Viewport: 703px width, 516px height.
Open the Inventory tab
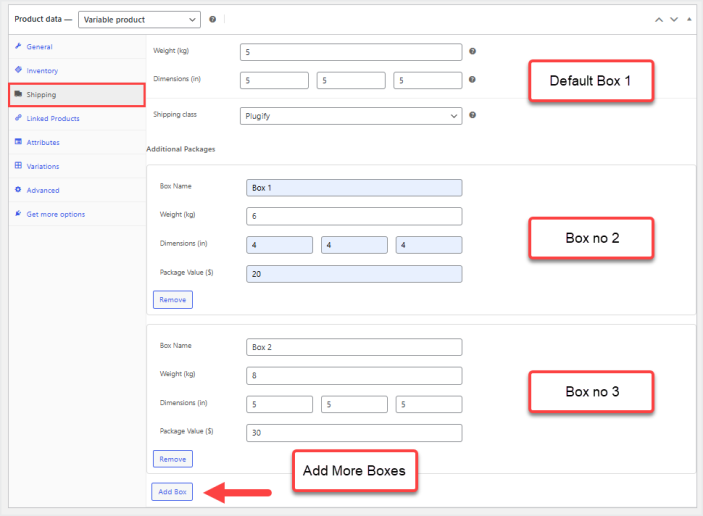click(x=77, y=70)
